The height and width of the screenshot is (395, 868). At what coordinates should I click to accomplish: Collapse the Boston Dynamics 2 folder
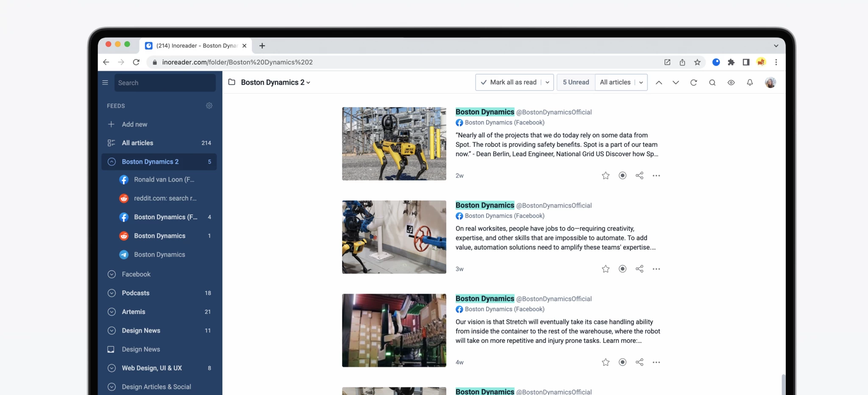(x=111, y=161)
